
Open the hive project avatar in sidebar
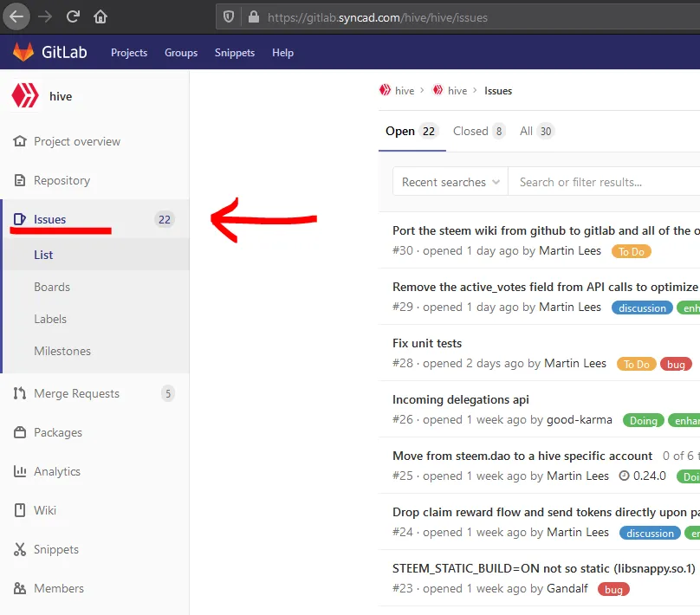point(25,95)
